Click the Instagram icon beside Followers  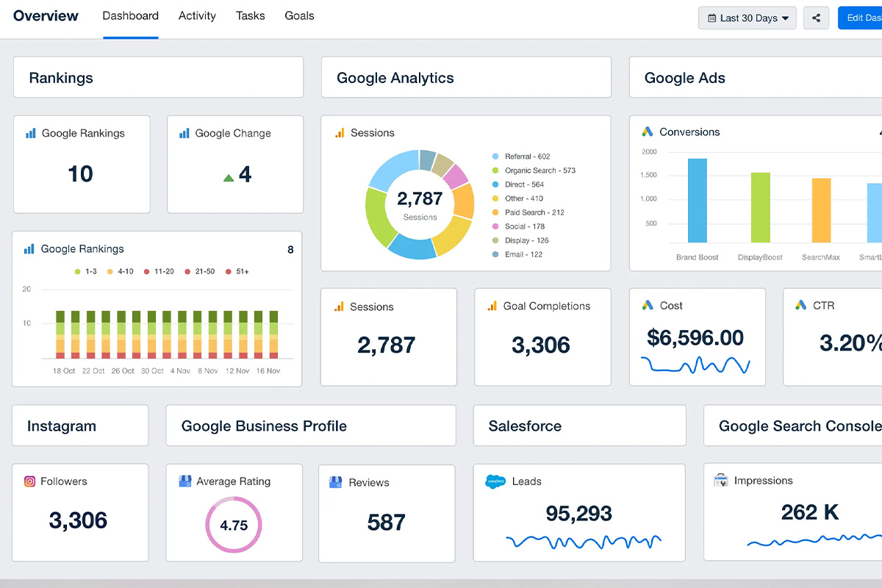(30, 481)
